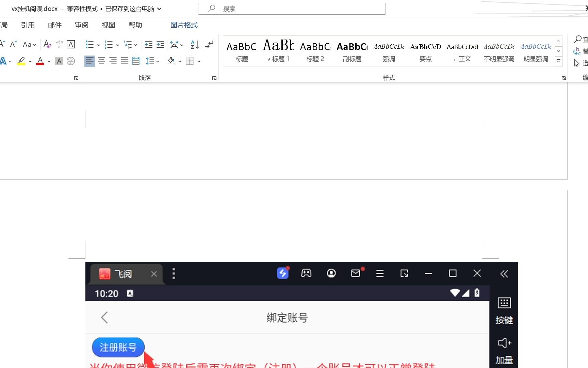Expand the numbering library dropdown

118,45
